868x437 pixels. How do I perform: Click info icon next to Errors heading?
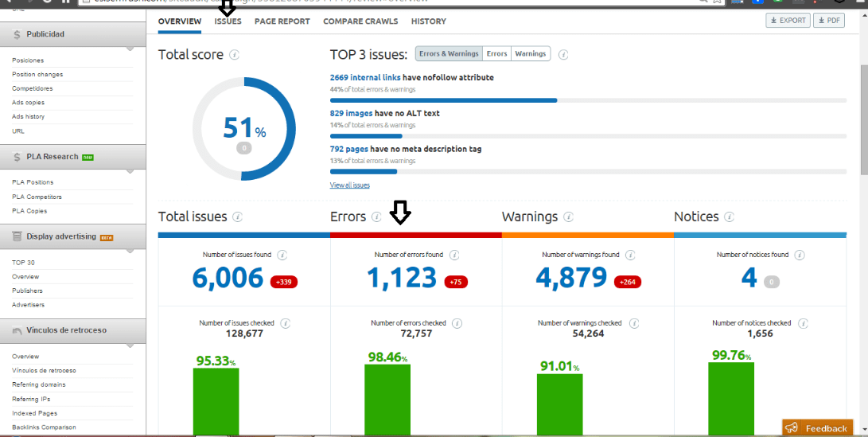tap(376, 217)
